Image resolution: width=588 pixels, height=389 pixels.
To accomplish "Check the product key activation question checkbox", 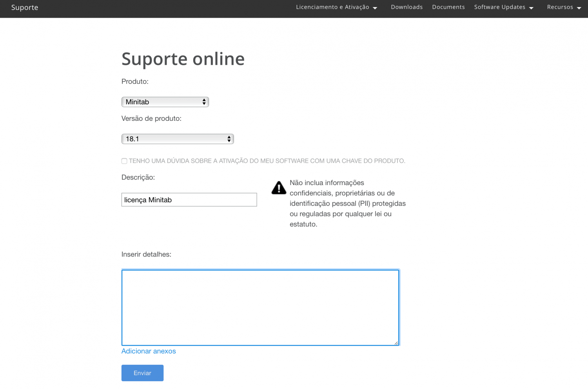I will click(124, 161).
